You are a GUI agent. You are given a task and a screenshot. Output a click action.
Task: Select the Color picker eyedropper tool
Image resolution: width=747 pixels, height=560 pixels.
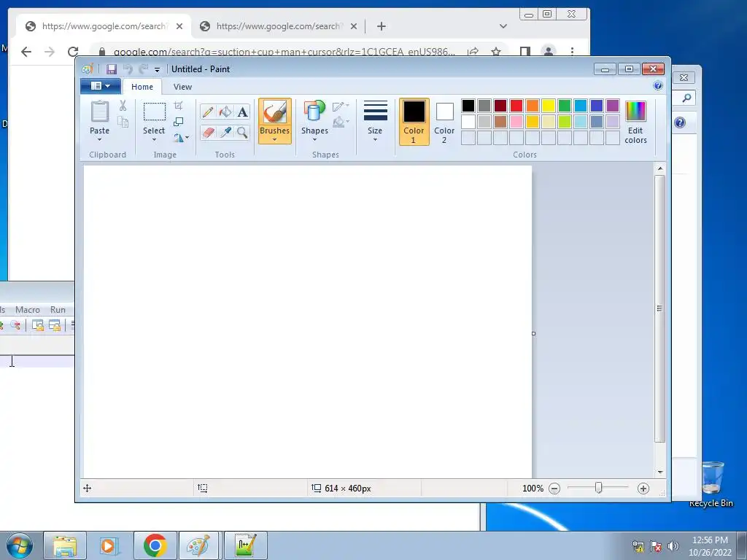225,133
